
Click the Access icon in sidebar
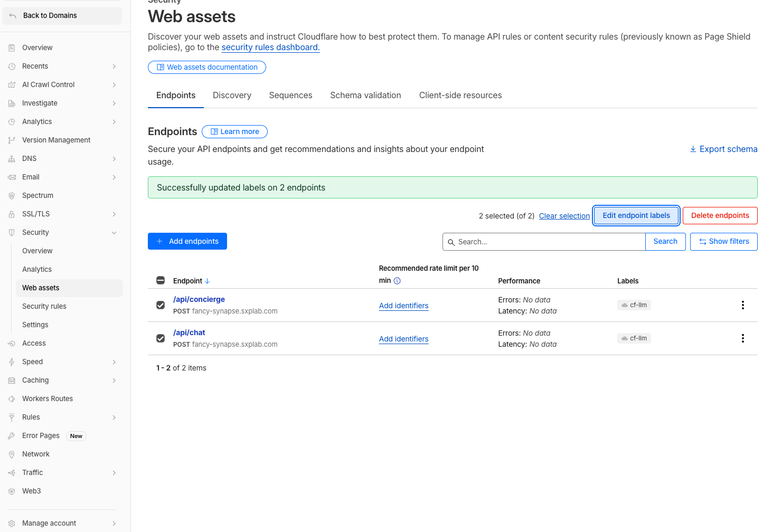(12, 344)
